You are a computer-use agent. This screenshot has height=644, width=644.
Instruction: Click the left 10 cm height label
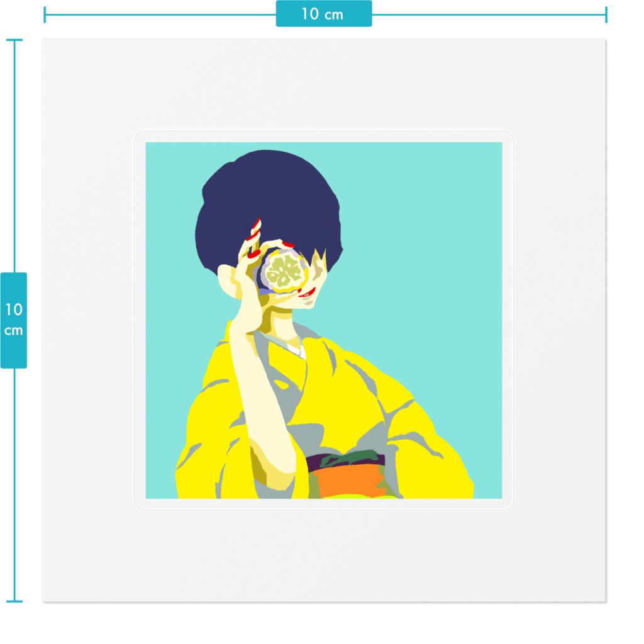tap(14, 320)
